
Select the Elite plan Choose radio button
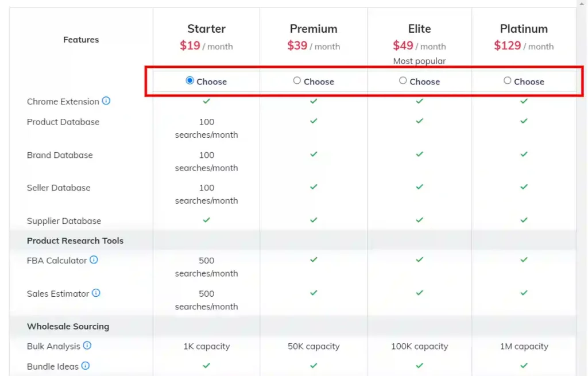403,81
